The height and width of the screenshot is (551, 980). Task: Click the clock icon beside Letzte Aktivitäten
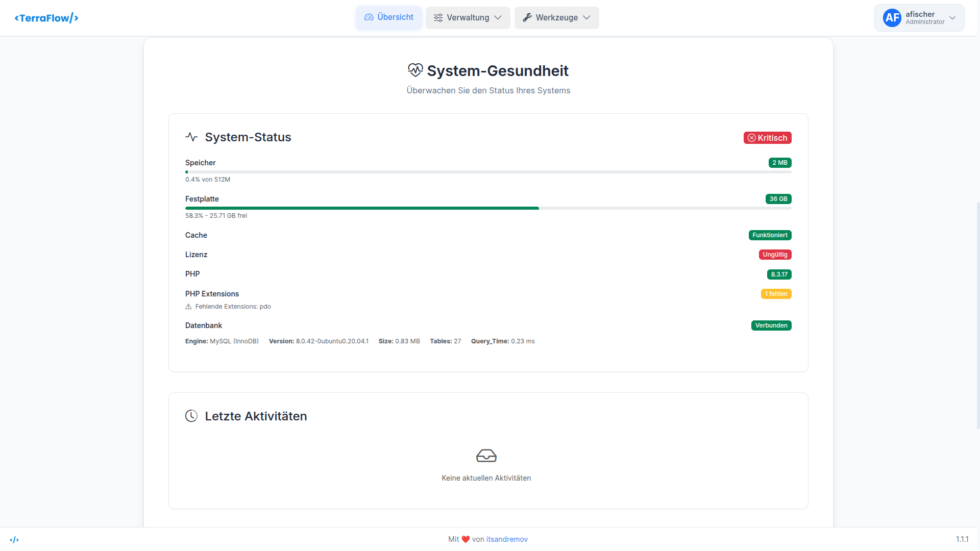click(x=191, y=416)
